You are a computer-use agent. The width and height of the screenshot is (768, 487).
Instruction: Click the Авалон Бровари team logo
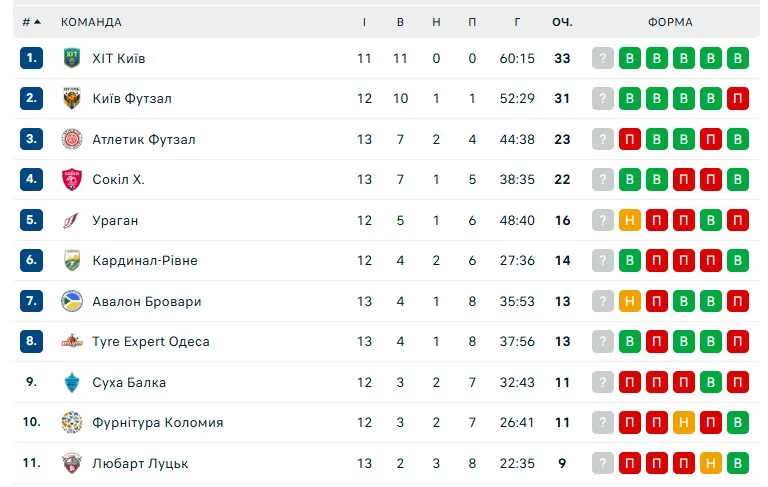coord(72,301)
